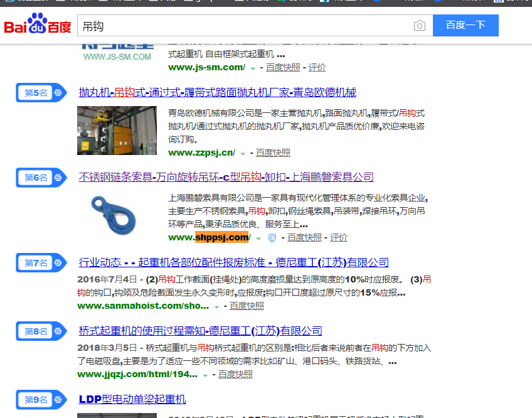Image resolution: width=532 pixels, height=418 pixels.
Task: Click the green www.jjqzj.com/html/194... URL
Action: pos(137,375)
